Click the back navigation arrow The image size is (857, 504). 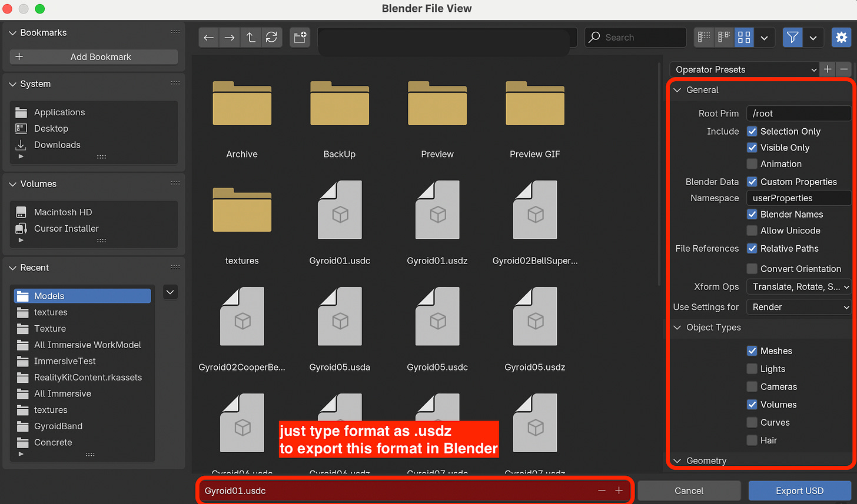click(x=208, y=37)
